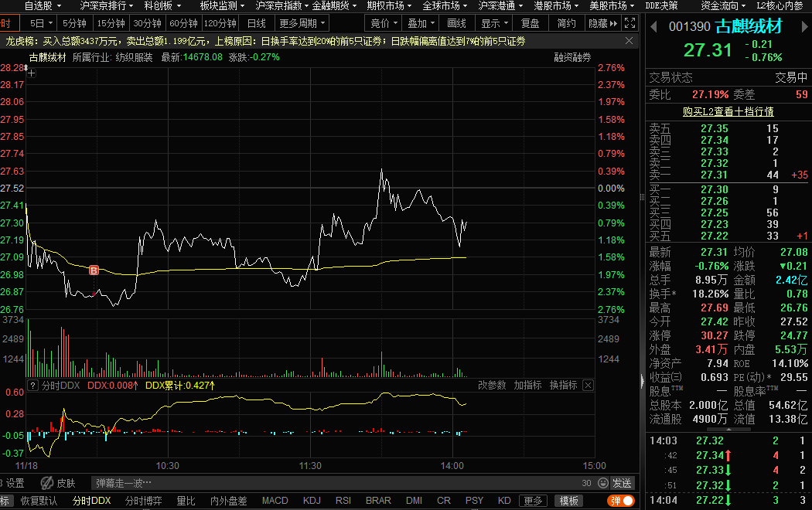
Task: Open the 板块监测 menu
Action: point(222,5)
